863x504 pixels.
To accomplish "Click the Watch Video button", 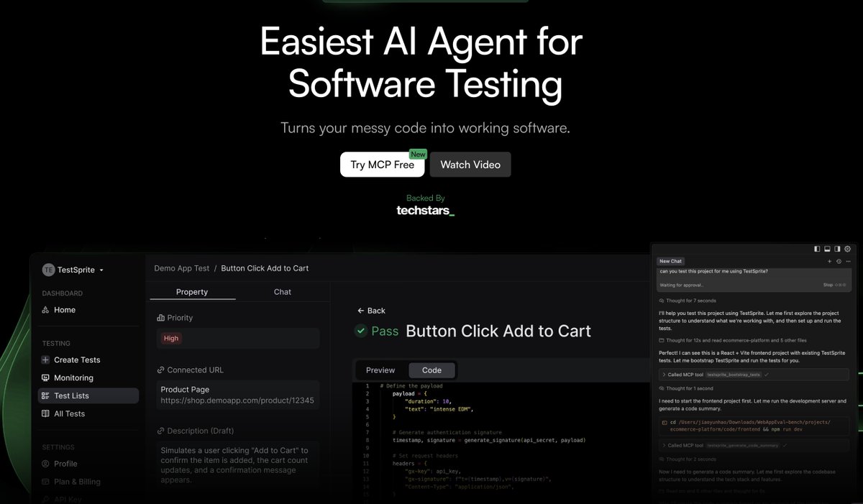I will pos(470,165).
